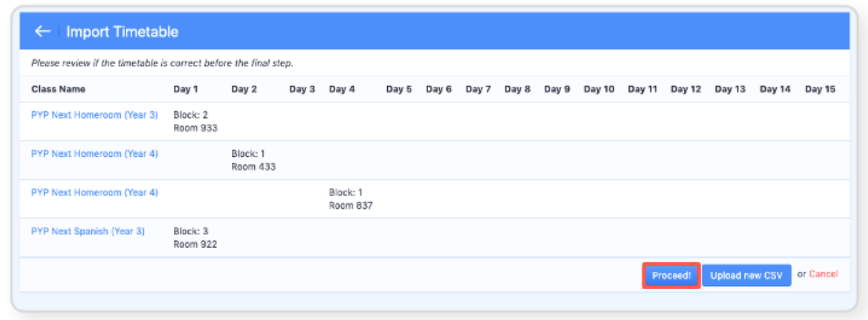Click the Day 4 column header
The width and height of the screenshot is (868, 320).
click(x=342, y=89)
